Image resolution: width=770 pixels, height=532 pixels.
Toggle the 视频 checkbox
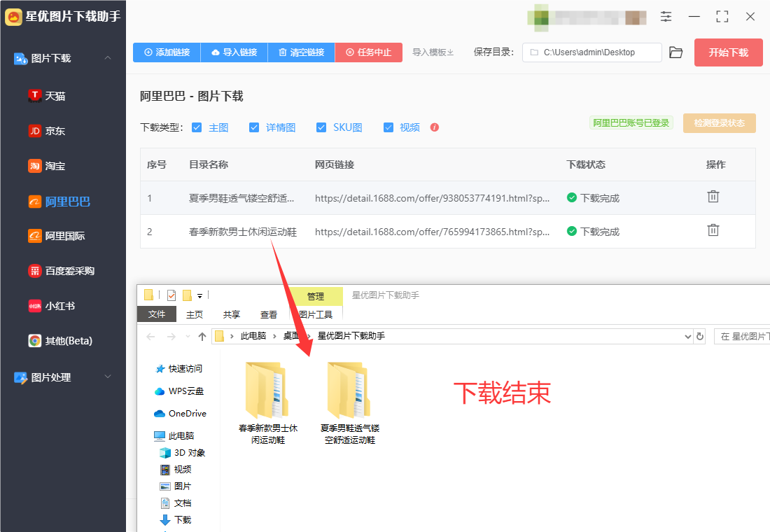pyautogui.click(x=388, y=127)
